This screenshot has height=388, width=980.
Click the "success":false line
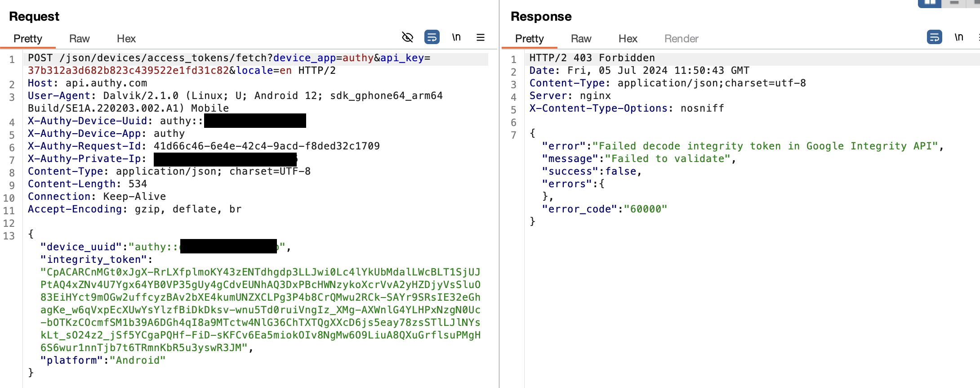point(592,171)
